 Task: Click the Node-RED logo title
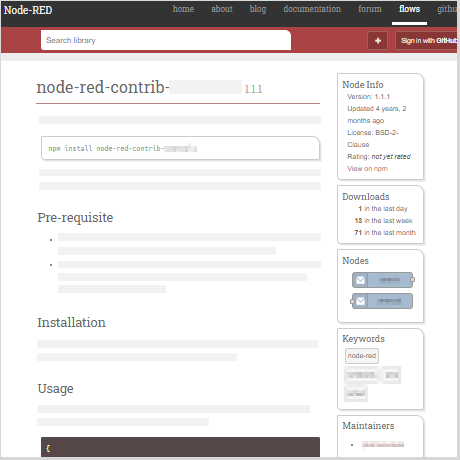coord(28,10)
